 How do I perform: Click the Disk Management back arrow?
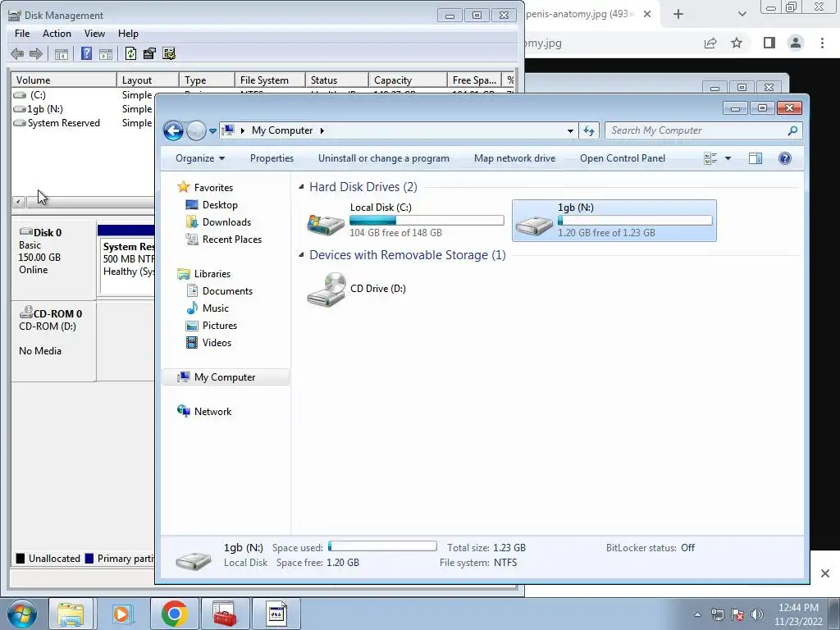coord(17,53)
